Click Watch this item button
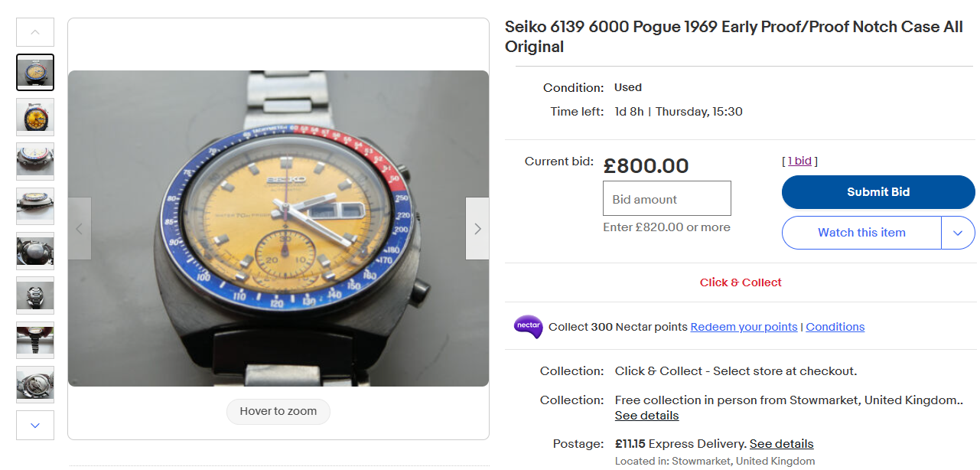The width and height of the screenshot is (980, 470). 861,233
